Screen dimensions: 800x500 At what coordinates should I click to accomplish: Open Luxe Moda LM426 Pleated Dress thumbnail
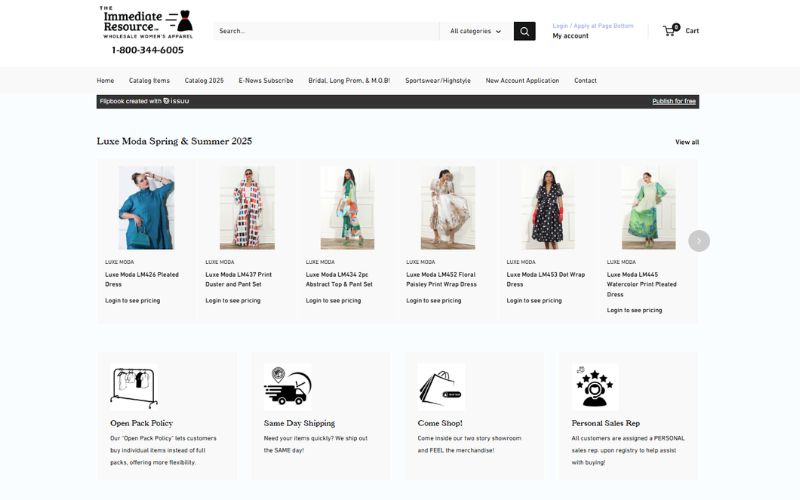146,208
